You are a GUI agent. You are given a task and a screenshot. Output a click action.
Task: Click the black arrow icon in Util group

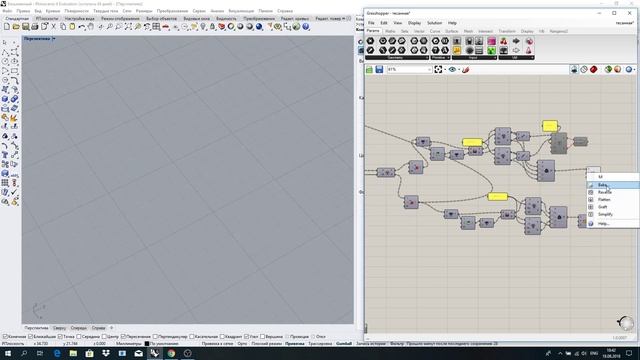click(x=516, y=41)
